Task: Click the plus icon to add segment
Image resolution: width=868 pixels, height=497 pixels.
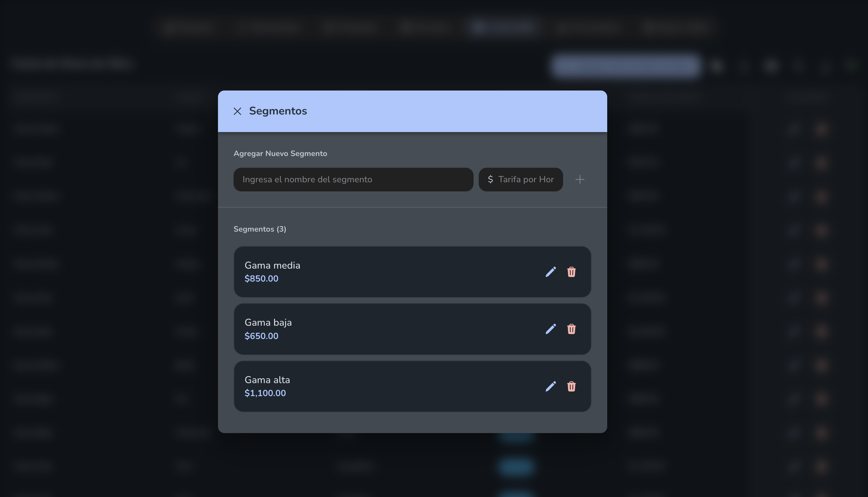Action: [580, 179]
